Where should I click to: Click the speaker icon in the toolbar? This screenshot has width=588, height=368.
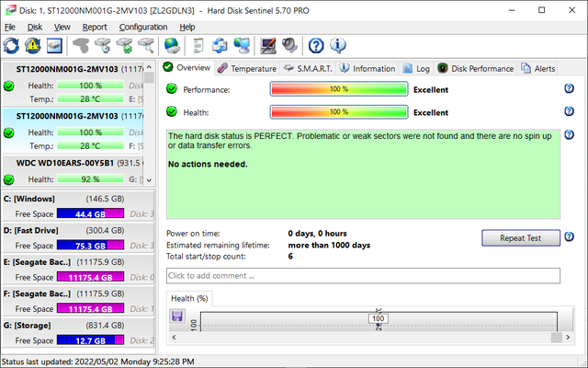tap(289, 45)
